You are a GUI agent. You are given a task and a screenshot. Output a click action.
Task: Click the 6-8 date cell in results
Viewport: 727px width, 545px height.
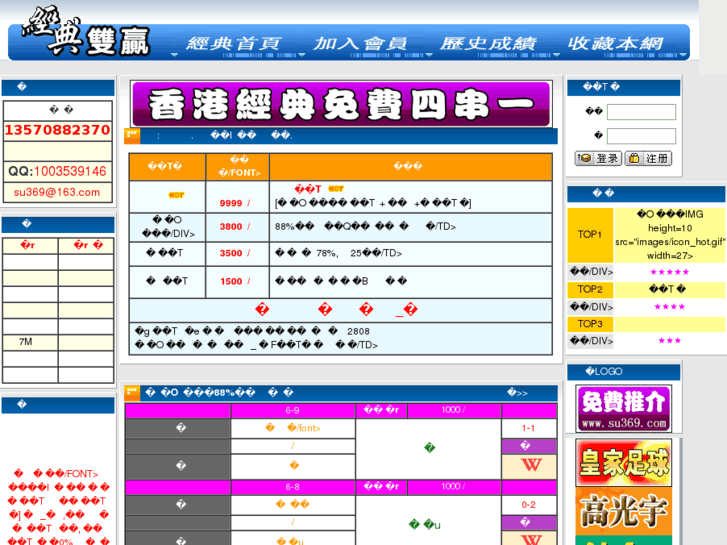(293, 487)
